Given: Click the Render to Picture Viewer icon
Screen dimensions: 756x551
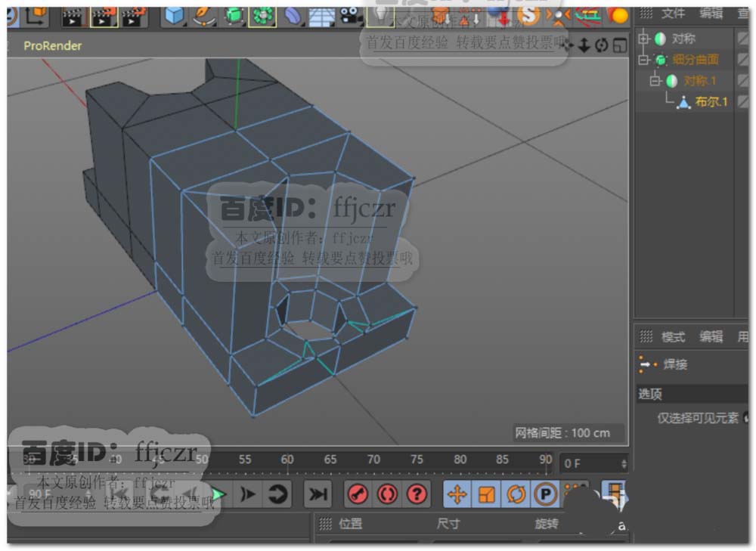Looking at the screenshot, I should click(104, 17).
